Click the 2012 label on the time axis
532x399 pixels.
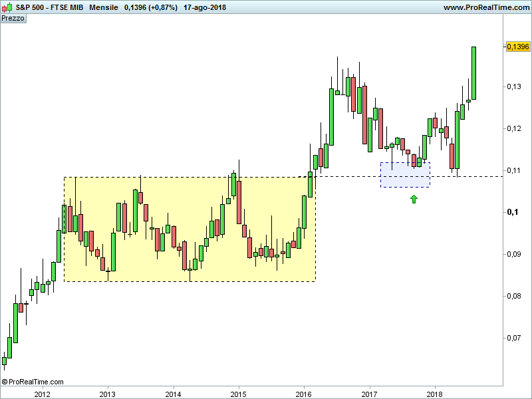click(43, 394)
